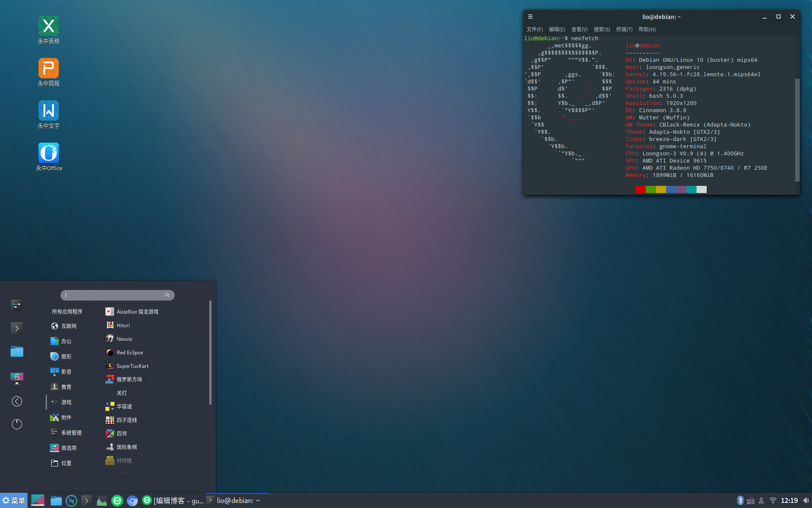812x508 pixels.
Task: Open the 永中表格 spreadsheet desktop icon
Action: click(x=49, y=26)
